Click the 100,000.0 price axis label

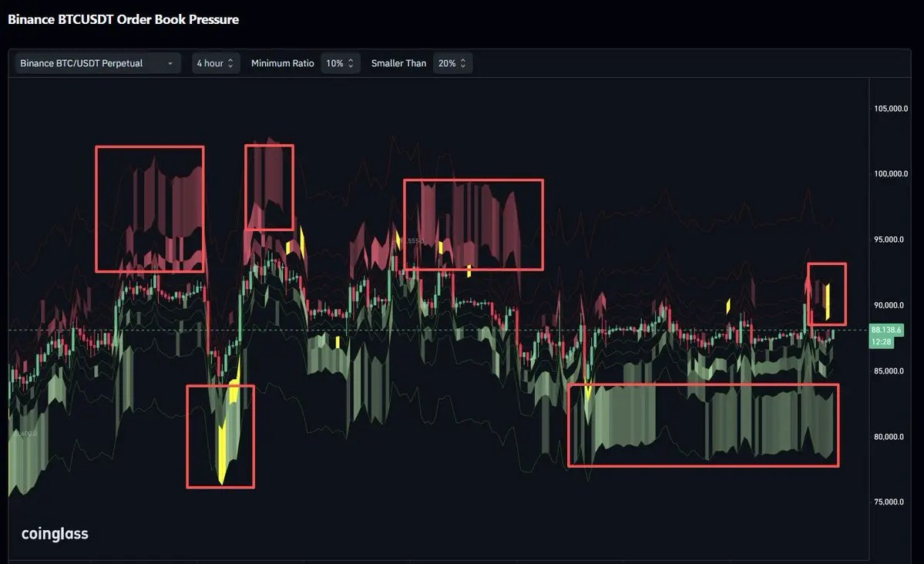click(x=890, y=174)
